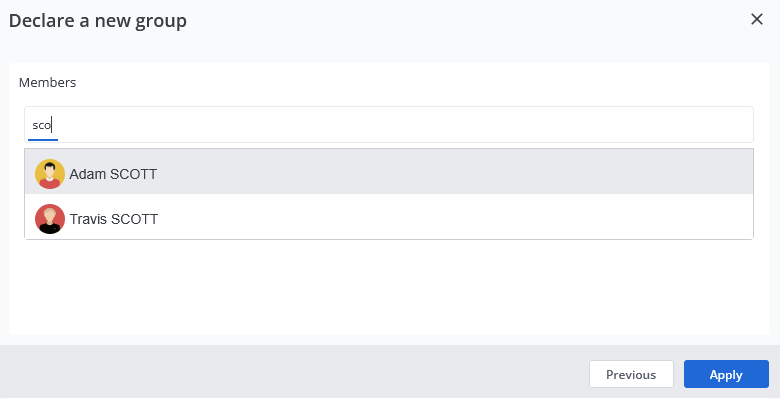Click the name text "Adam SCOTT"
The image size is (780, 399).
(113, 174)
